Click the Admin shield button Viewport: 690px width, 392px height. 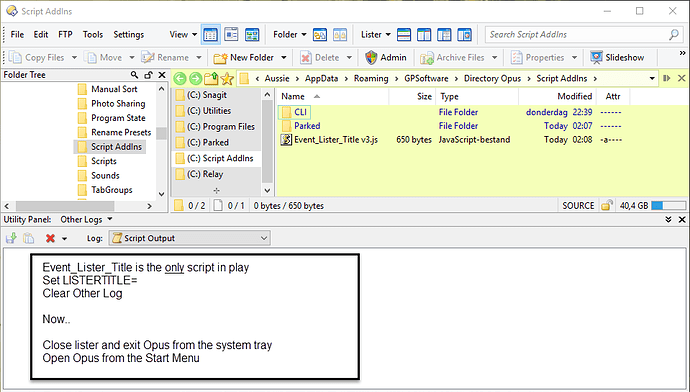(x=385, y=58)
